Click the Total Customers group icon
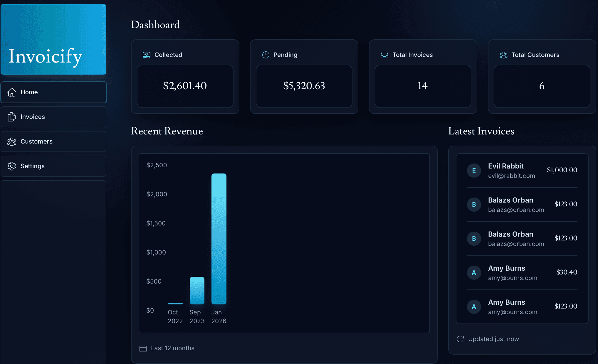 503,55
